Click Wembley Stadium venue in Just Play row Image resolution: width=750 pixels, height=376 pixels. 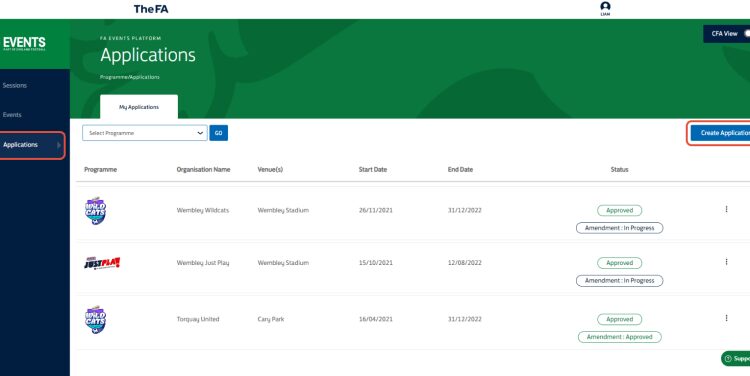(283, 263)
